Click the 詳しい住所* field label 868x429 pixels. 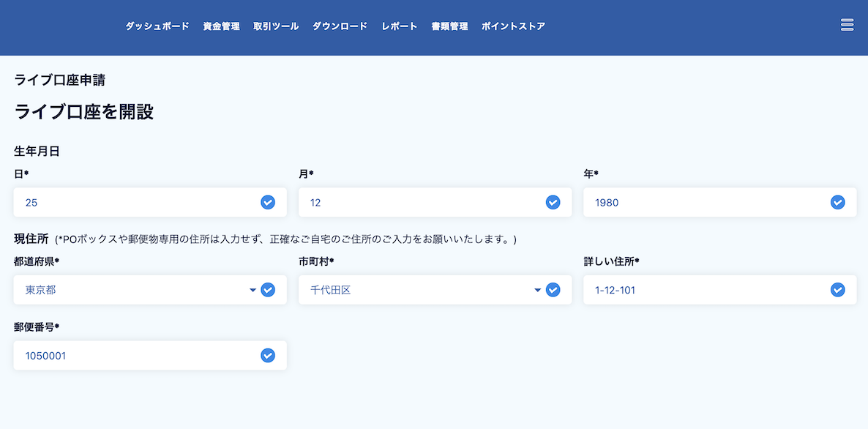click(x=611, y=261)
